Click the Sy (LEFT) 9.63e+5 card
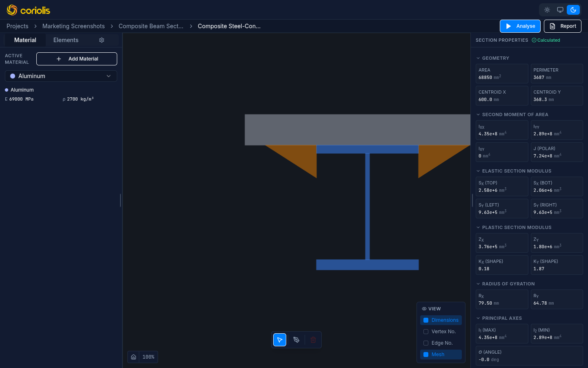 pos(502,209)
